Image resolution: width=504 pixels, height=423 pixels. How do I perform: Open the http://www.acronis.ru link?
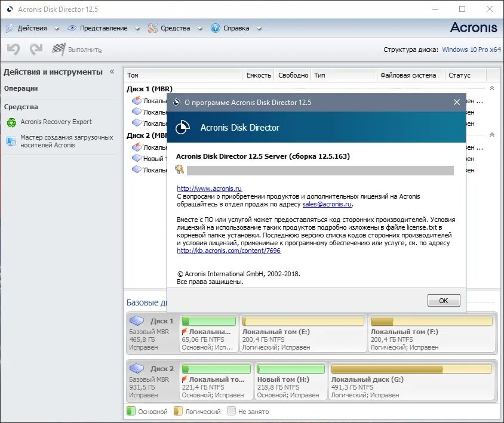tap(209, 189)
